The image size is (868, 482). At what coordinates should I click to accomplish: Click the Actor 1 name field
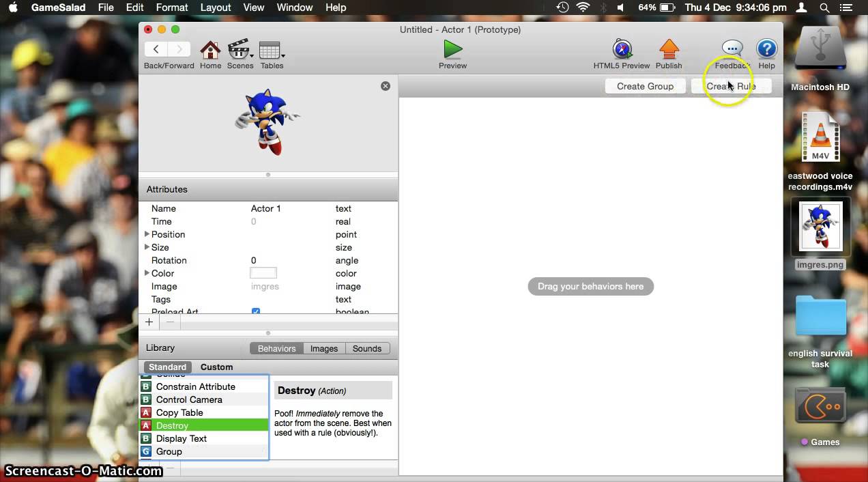tap(266, 208)
